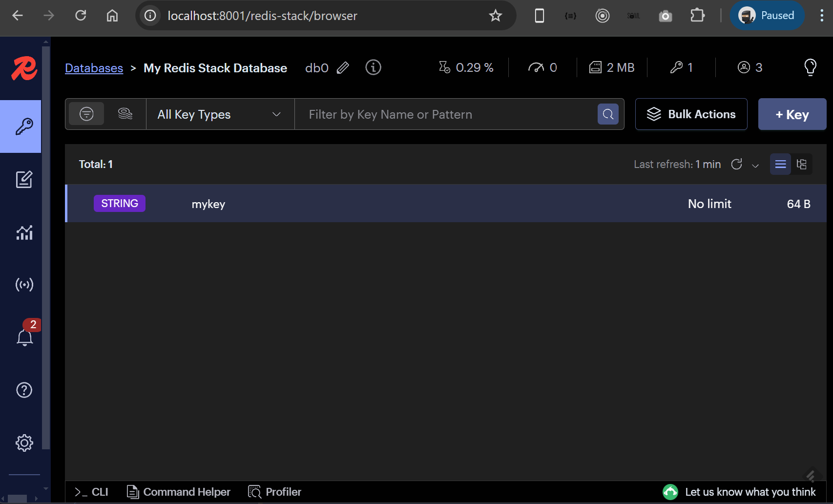Click the Paused profile button
Screen dimensions: 833x504
pos(767,16)
